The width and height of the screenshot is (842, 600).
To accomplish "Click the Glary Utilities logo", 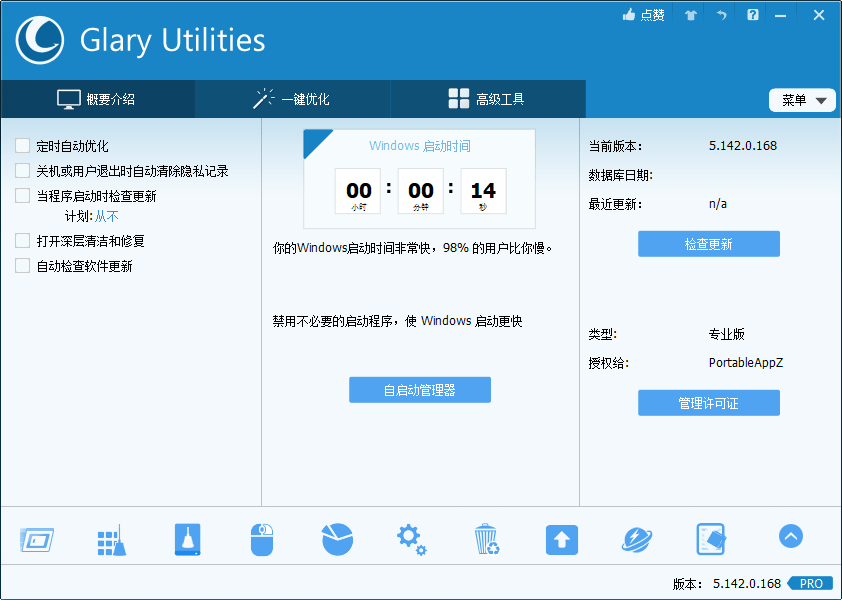I will (39, 40).
